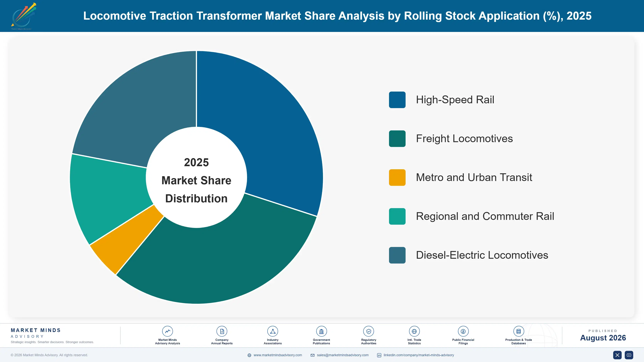Click the Market Minds Advisory logo in header
This screenshot has height=362, width=644.
pyautogui.click(x=23, y=16)
